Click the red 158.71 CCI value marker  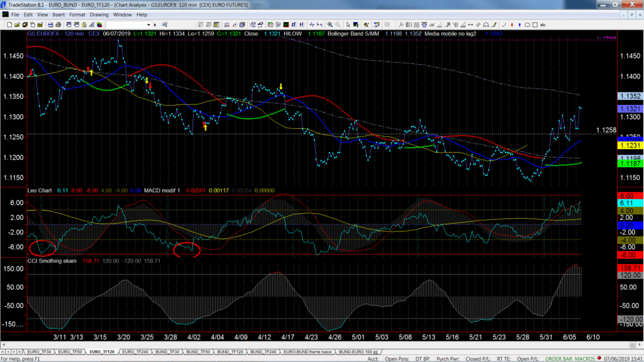pos(630,268)
